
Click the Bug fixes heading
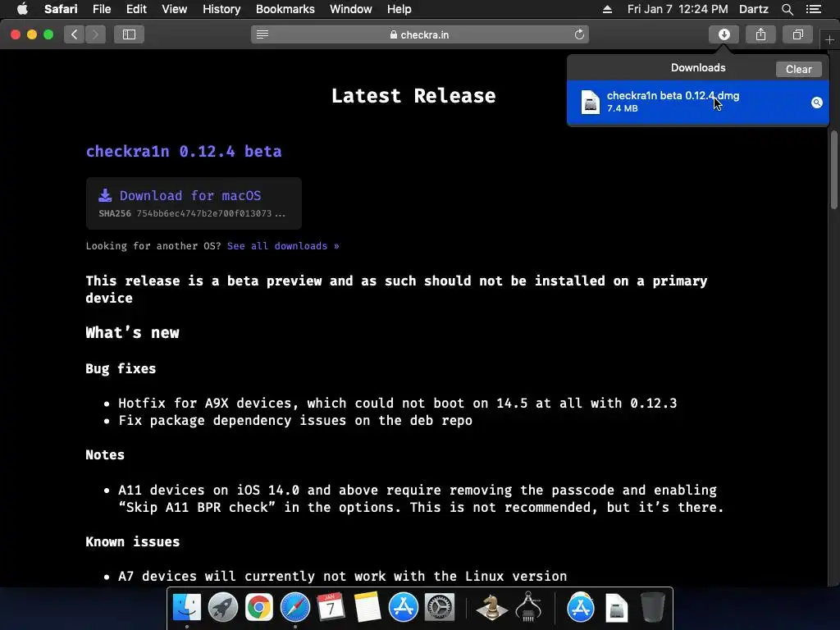121,368
